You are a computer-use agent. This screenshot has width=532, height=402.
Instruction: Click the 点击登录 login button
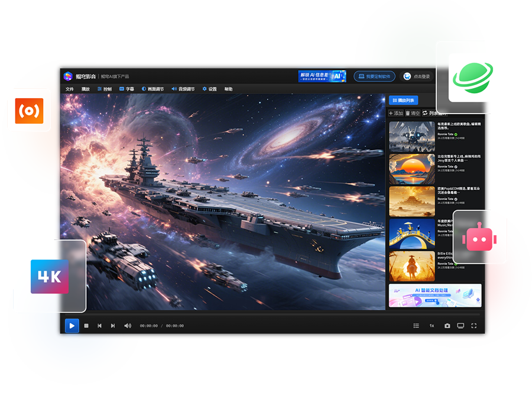[x=417, y=76]
